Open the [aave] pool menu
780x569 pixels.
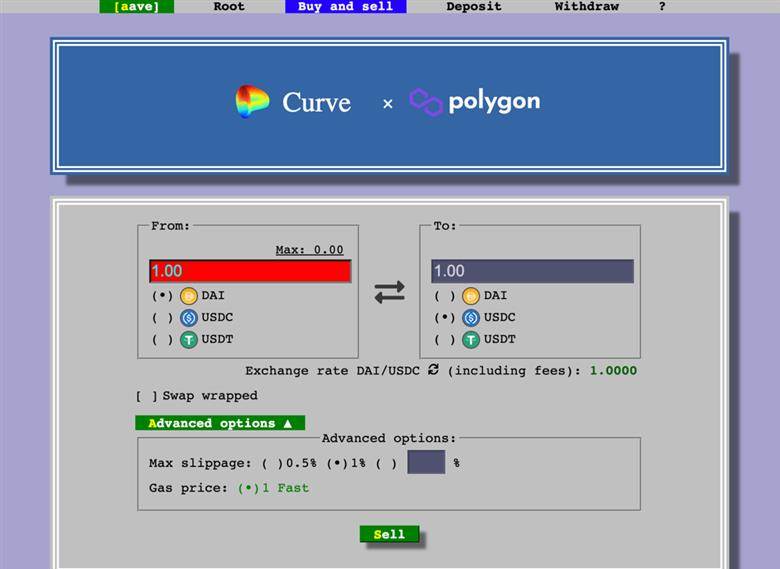click(x=137, y=6)
